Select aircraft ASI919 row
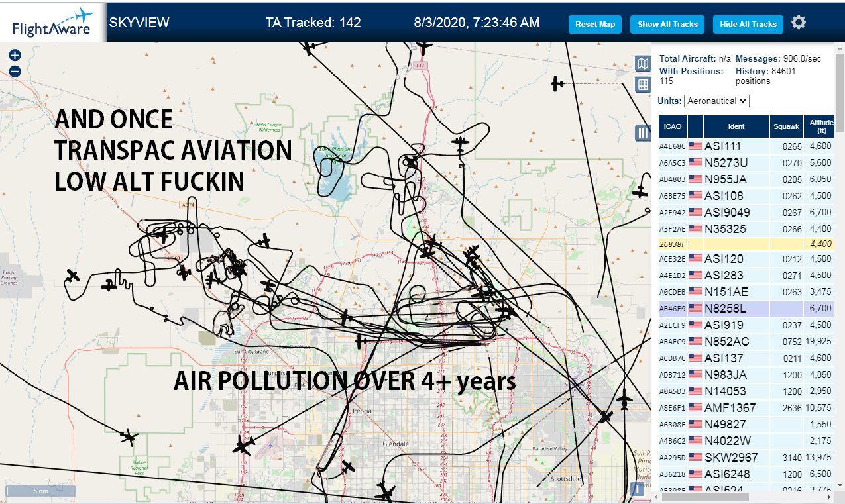This screenshot has width=845, height=504. (746, 325)
